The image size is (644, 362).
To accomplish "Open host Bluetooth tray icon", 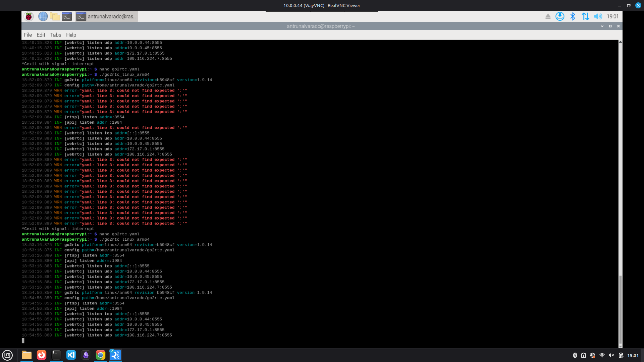I will (x=575, y=355).
